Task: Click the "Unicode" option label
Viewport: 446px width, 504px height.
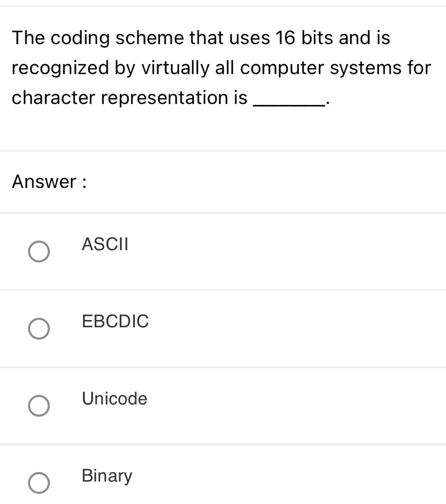Action: click(114, 399)
